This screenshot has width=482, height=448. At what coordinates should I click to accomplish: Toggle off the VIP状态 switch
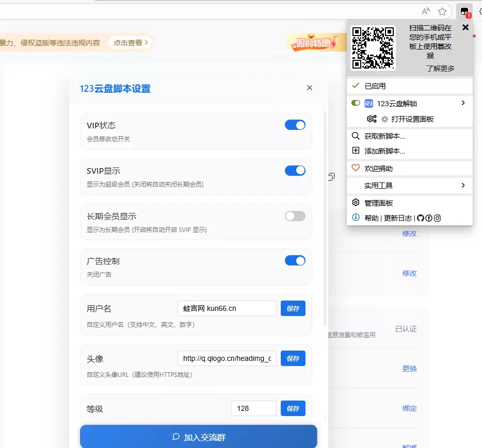tap(295, 125)
